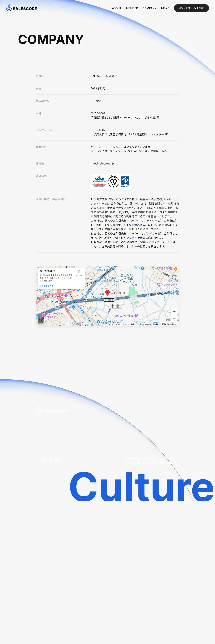Click the 利用規約 link on the map

click(156, 324)
